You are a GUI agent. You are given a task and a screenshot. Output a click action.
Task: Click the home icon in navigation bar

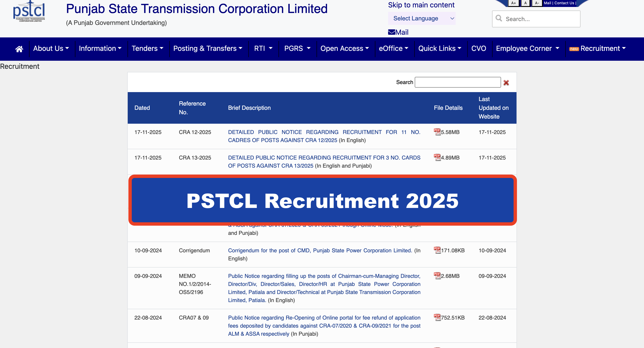[x=19, y=49]
